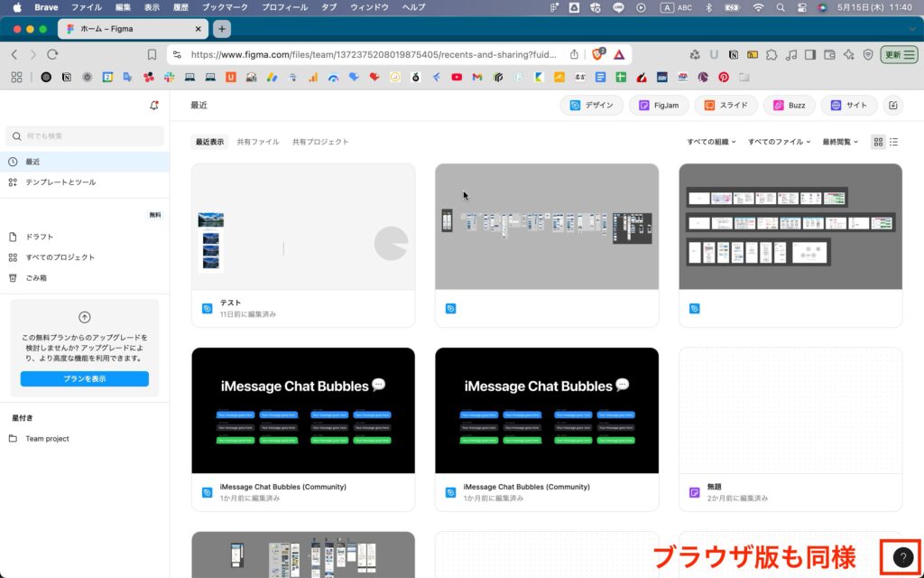Open the Brave Wallet icon
924x578 pixels.
pos(830,55)
